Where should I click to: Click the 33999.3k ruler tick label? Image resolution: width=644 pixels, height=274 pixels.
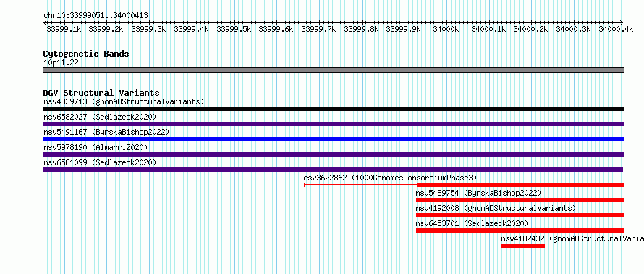pos(148,29)
